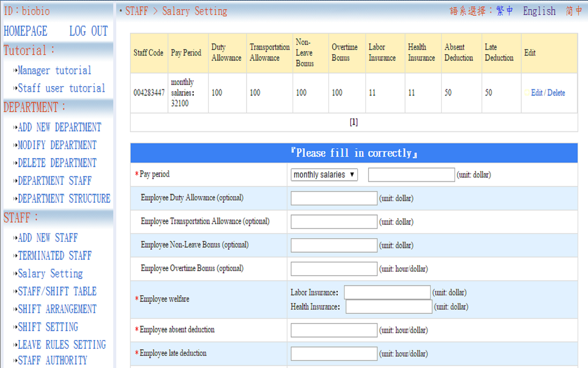Switch language to Traditional Chinese 繁中
The width and height of the screenshot is (588, 368).
coord(504,11)
